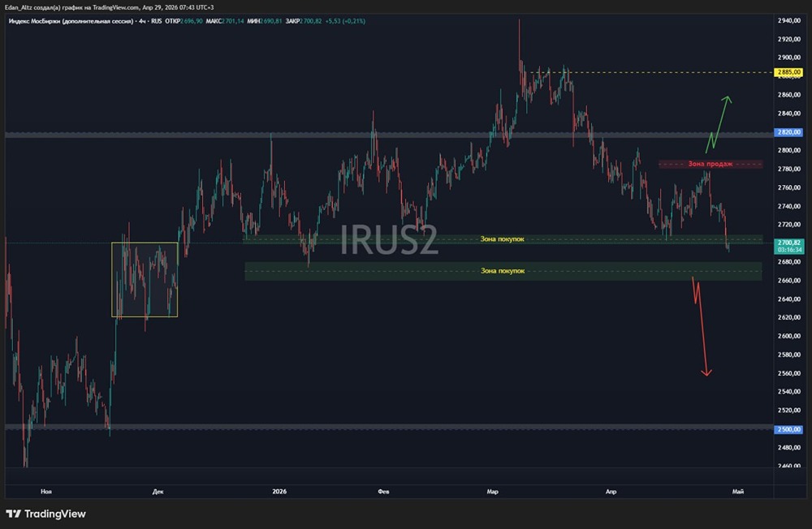Click the 4ч timeframe in chart legend
The image size is (812, 529).
[142, 21]
